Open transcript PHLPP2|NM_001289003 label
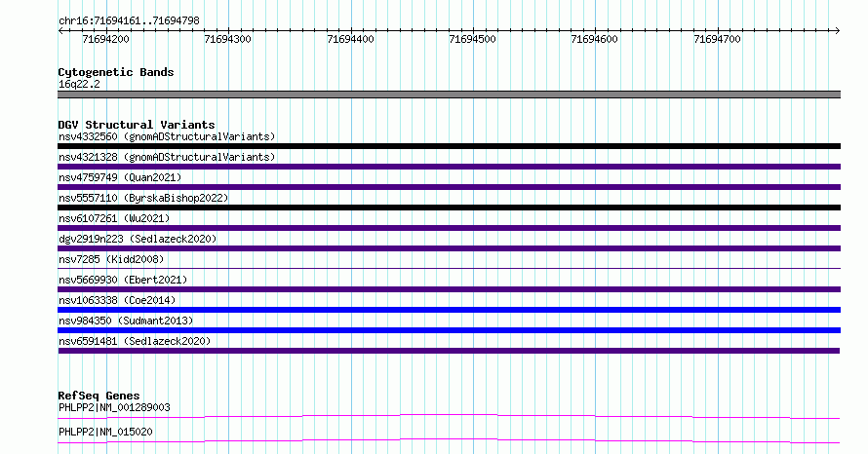The image size is (868, 454). [x=114, y=407]
